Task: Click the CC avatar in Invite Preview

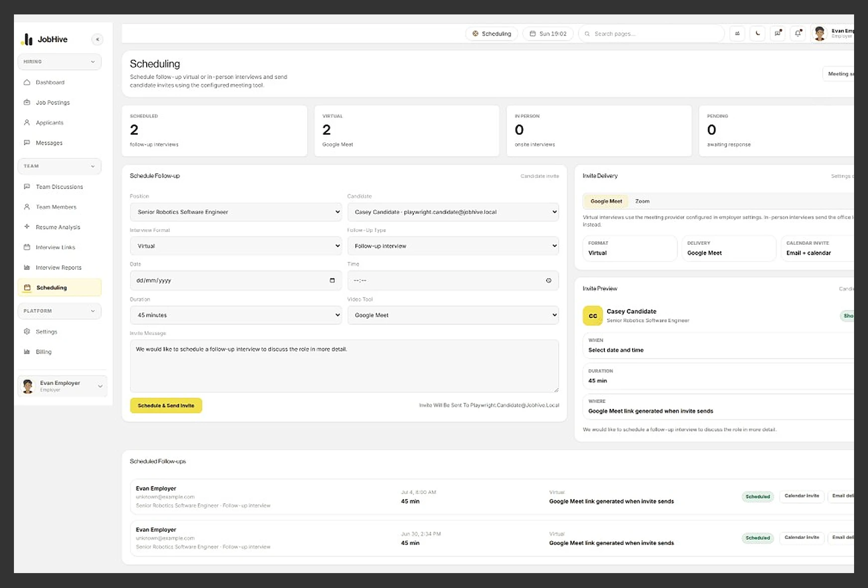Action: pos(593,316)
